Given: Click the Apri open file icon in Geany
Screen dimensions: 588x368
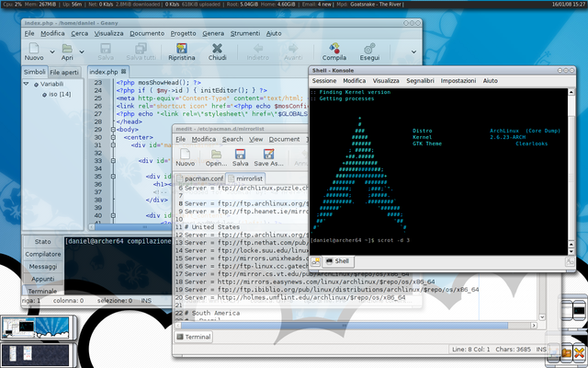Looking at the screenshot, I should (x=67, y=48).
